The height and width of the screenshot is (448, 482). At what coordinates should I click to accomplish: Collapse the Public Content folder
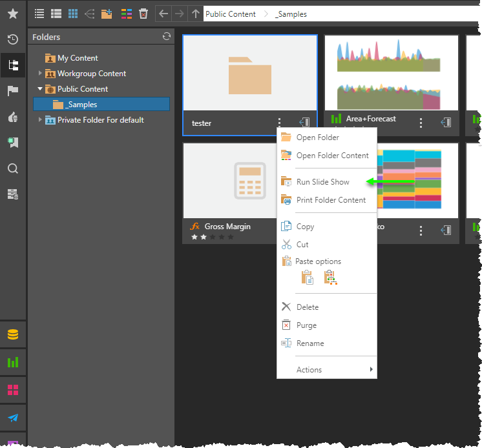click(x=40, y=89)
